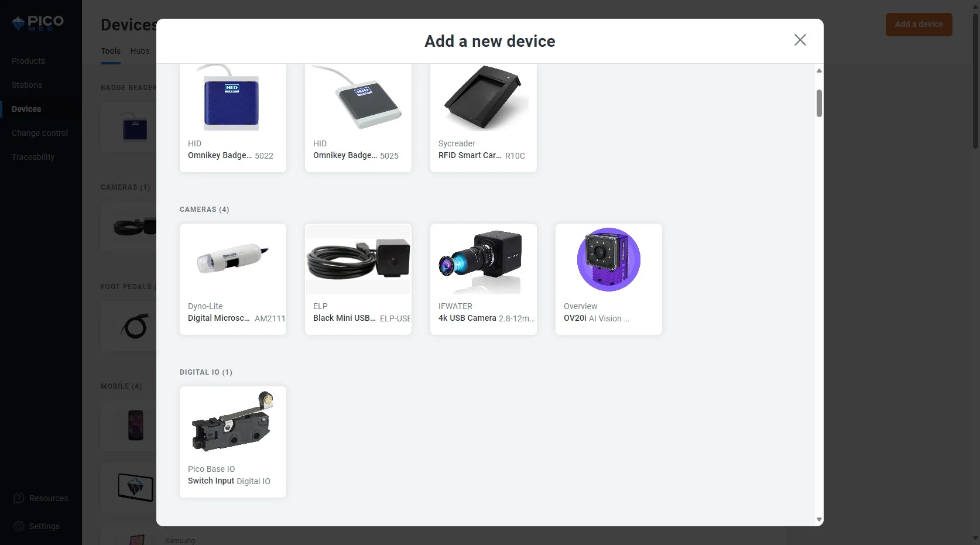Click the dialog scrollbar up arrow

click(819, 71)
